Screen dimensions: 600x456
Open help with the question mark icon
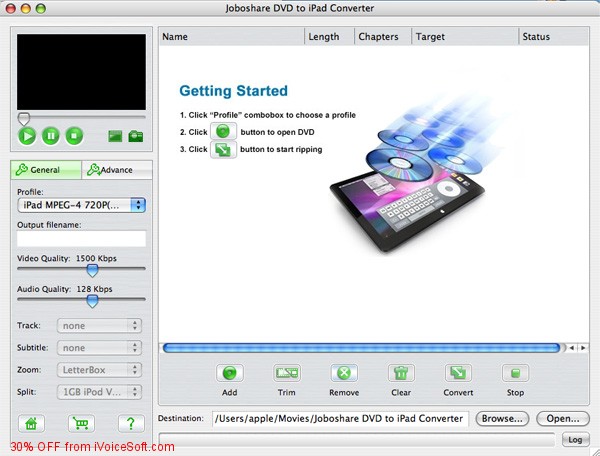[x=131, y=423]
